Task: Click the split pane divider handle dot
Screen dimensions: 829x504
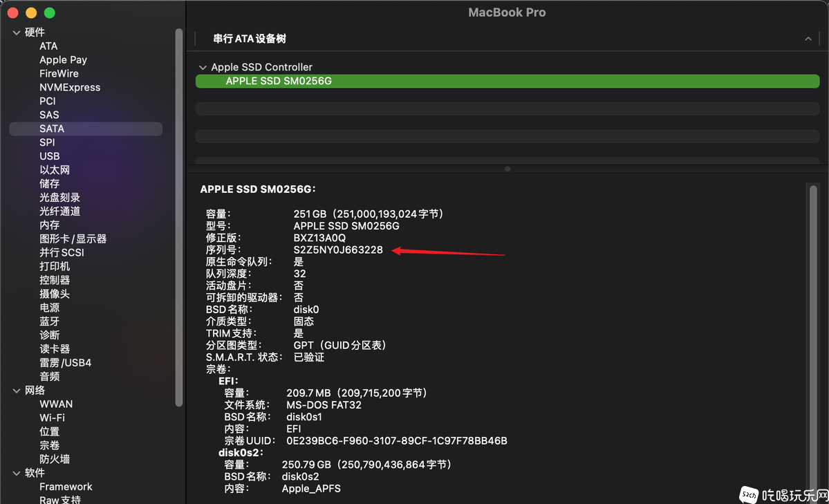Action: (x=507, y=169)
